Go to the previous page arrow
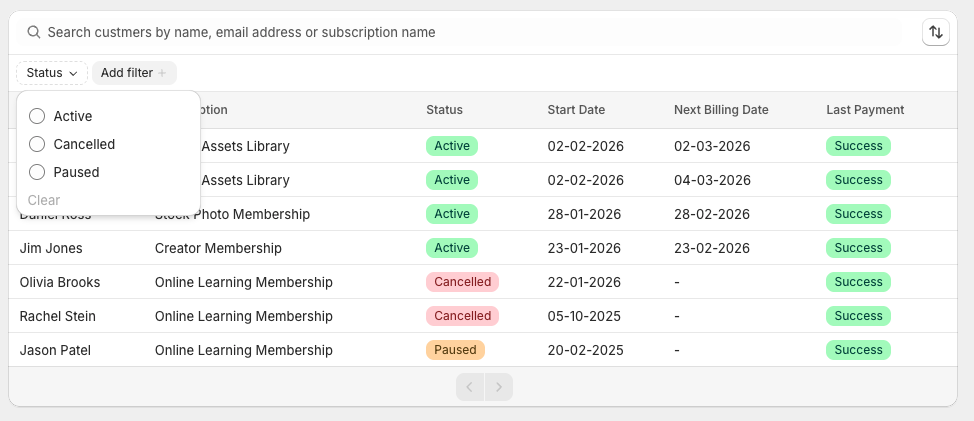This screenshot has height=421, width=974. click(470, 387)
